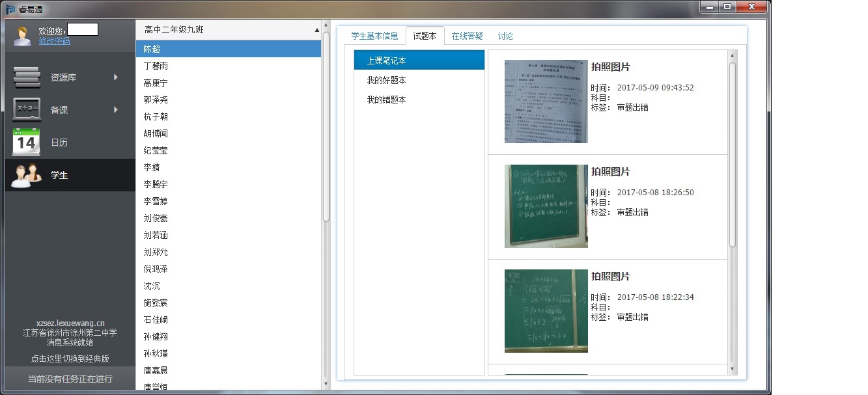Select 我的好题本 notebook
Viewport: 868px width, 395px height.
pyautogui.click(x=419, y=80)
